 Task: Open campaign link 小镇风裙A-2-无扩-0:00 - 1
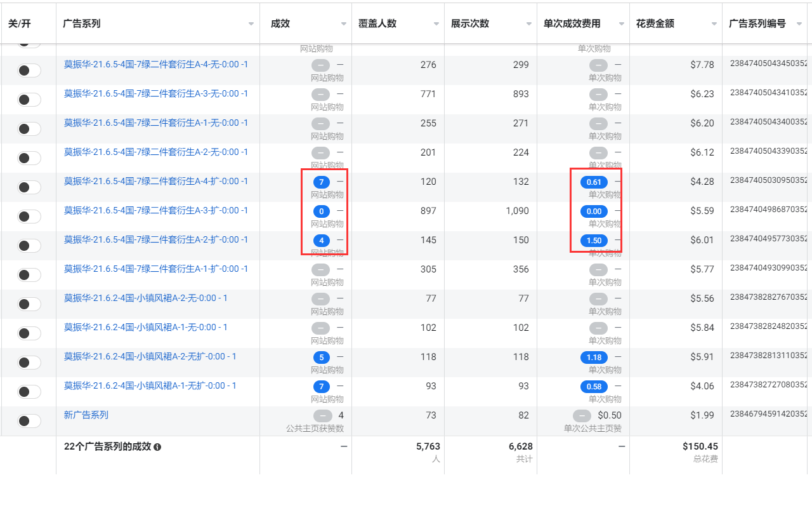(150, 356)
